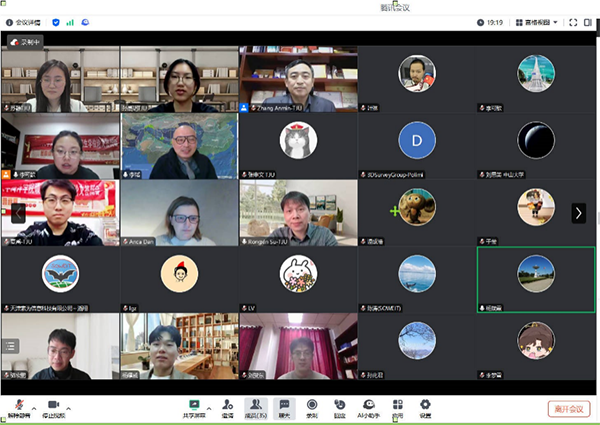Screen dimensions: 600x425
Task: Open the Apps (应用) icon
Action: click(x=398, y=406)
